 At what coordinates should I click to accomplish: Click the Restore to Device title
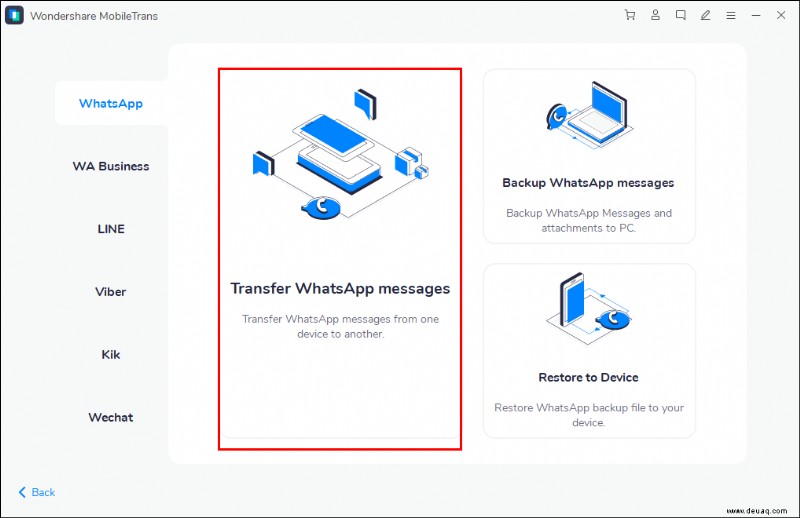pos(588,378)
